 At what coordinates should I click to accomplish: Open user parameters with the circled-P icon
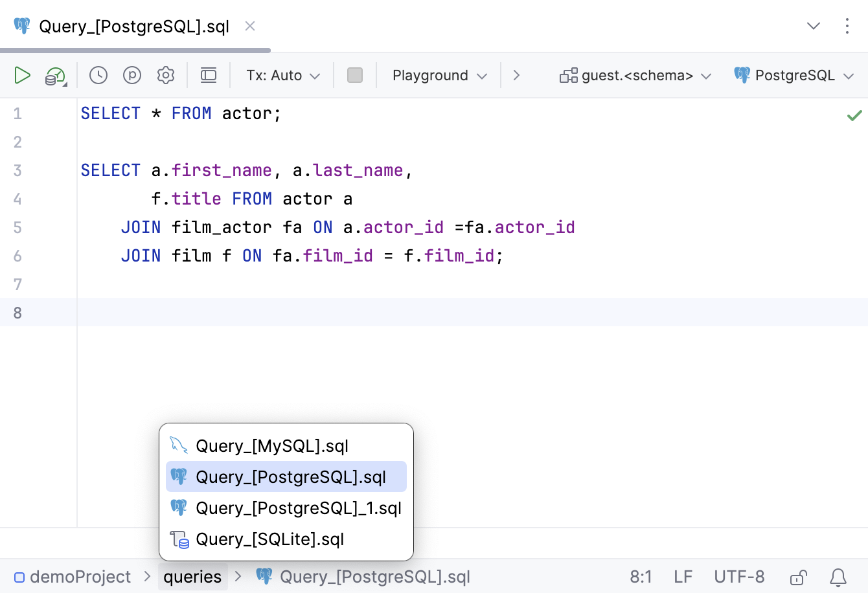click(x=132, y=75)
